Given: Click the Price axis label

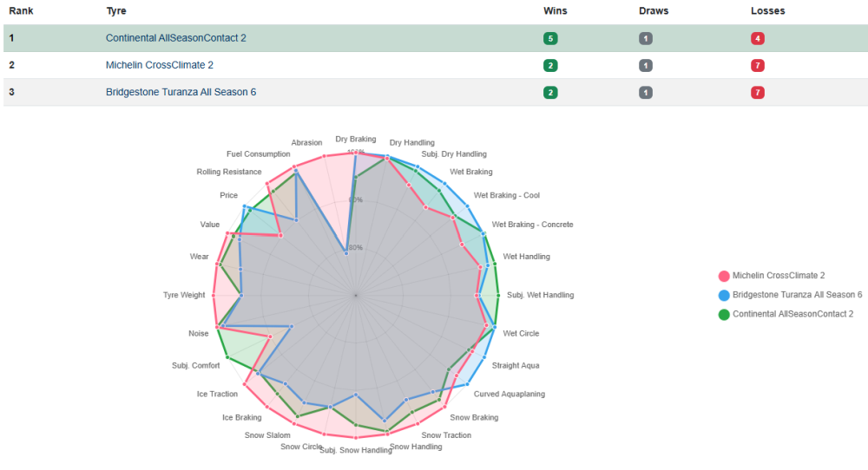Looking at the screenshot, I should click(x=228, y=195).
